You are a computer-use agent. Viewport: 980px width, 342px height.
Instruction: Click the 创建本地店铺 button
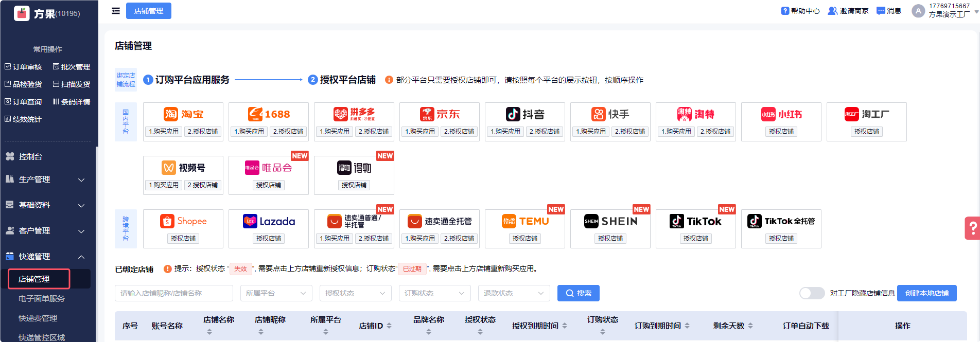point(926,293)
